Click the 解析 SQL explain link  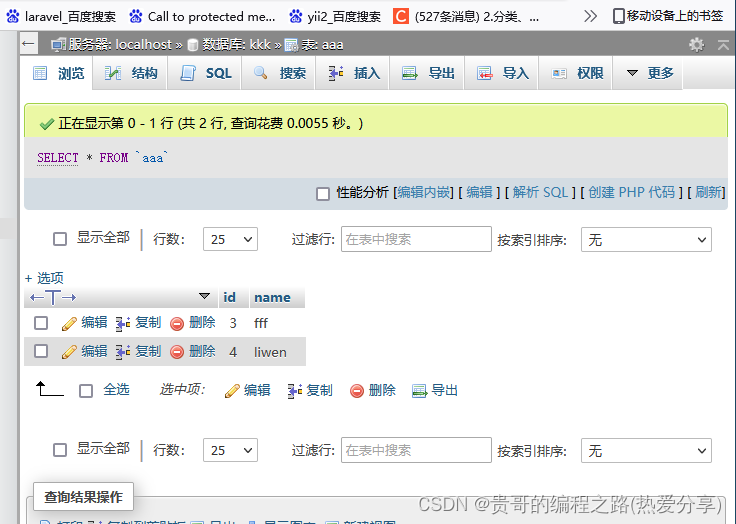(540, 193)
